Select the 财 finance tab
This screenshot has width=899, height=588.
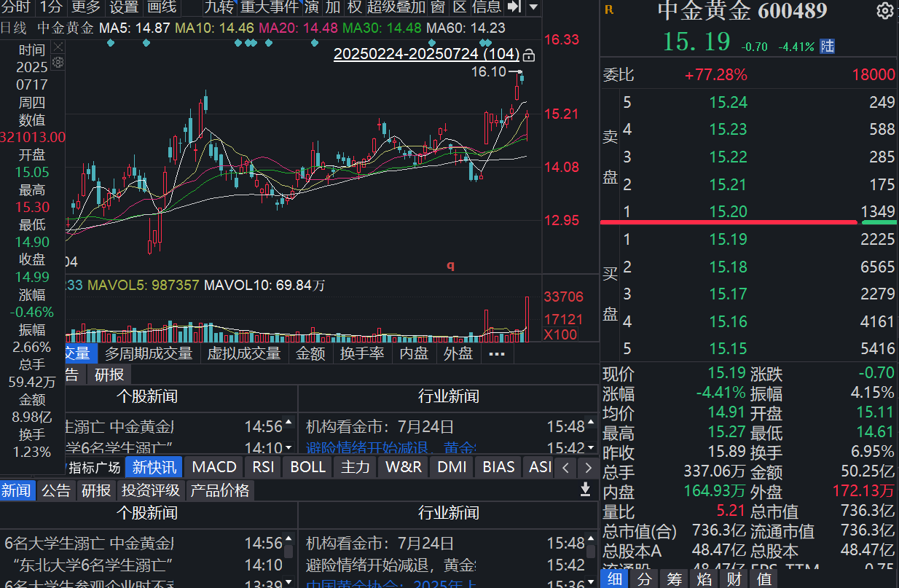(735, 579)
